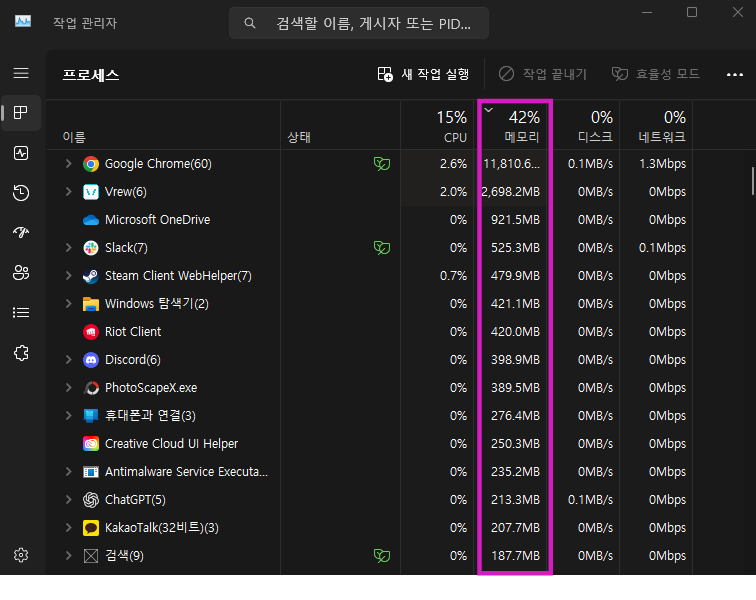Image resolution: width=756 pixels, height=600 pixels.
Task: Click the Task Manager app icon
Action: pos(23,21)
